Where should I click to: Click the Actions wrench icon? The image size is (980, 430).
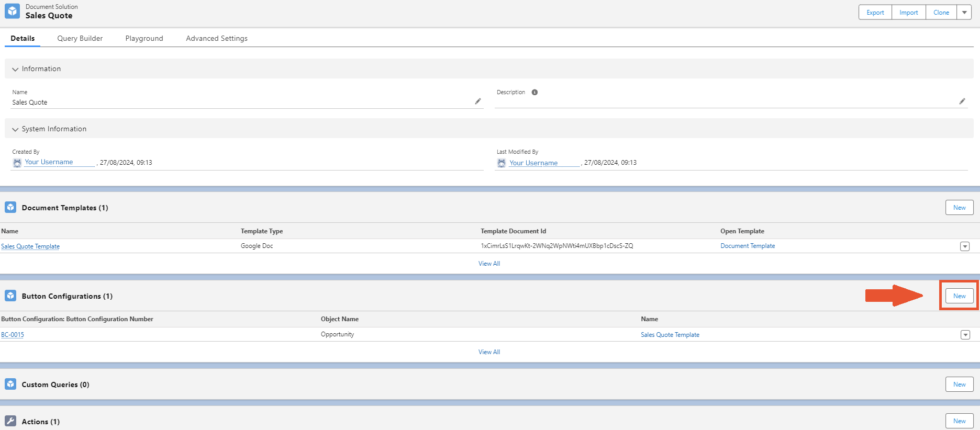[x=10, y=421]
